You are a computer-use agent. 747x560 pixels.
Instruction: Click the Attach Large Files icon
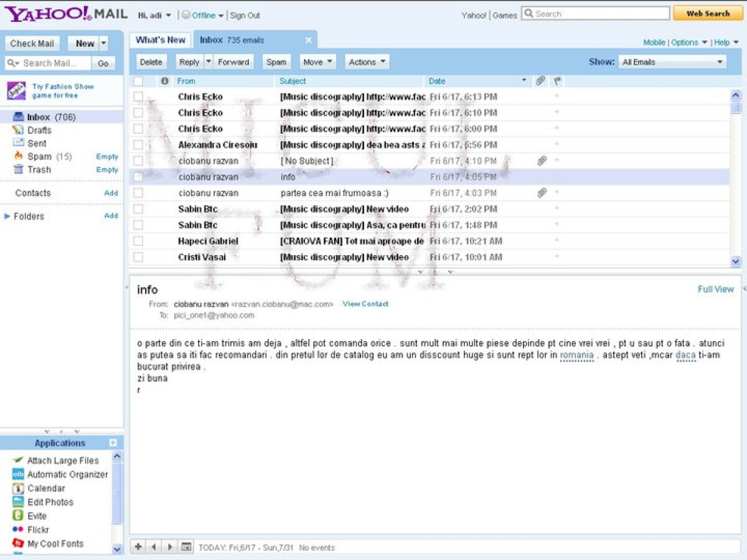[x=18, y=460]
